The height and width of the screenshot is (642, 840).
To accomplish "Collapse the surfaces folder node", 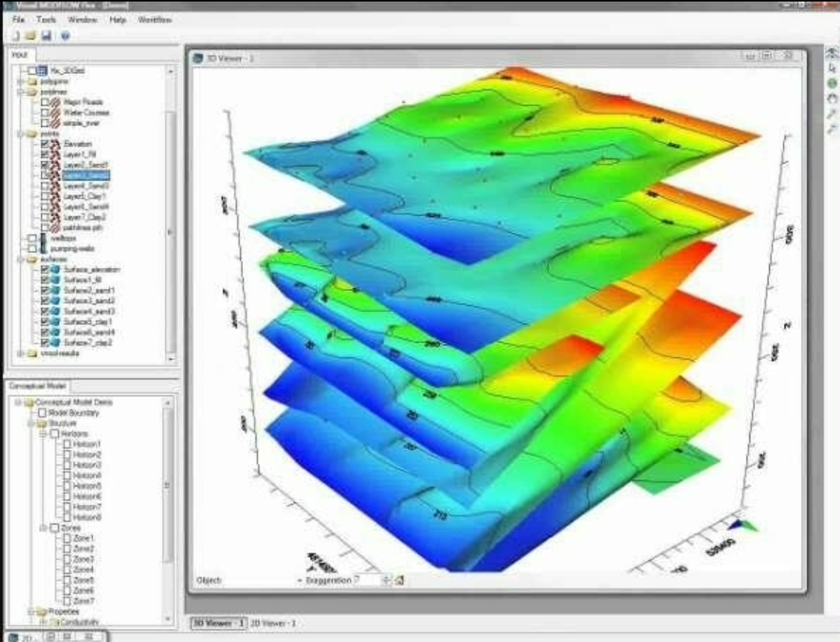I will click(x=21, y=259).
